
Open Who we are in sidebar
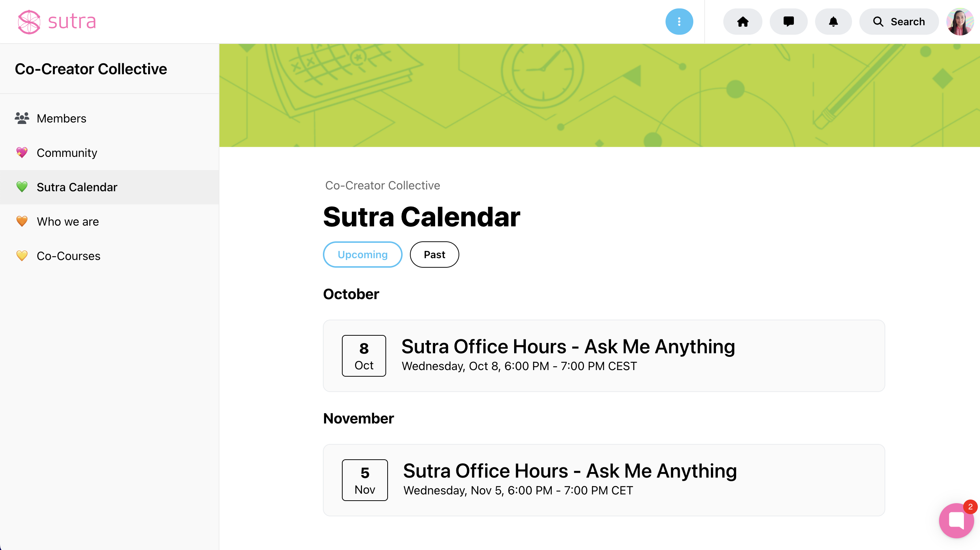(68, 221)
